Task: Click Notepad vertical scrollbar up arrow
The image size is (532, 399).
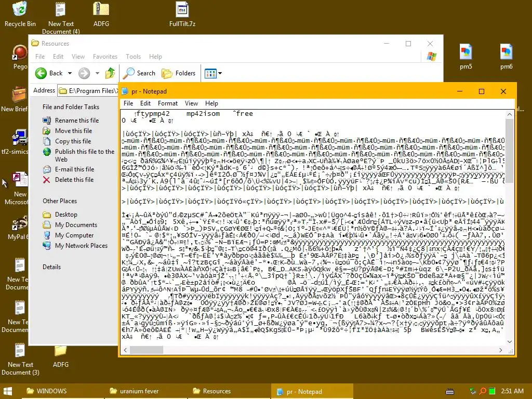Action: click(510, 115)
